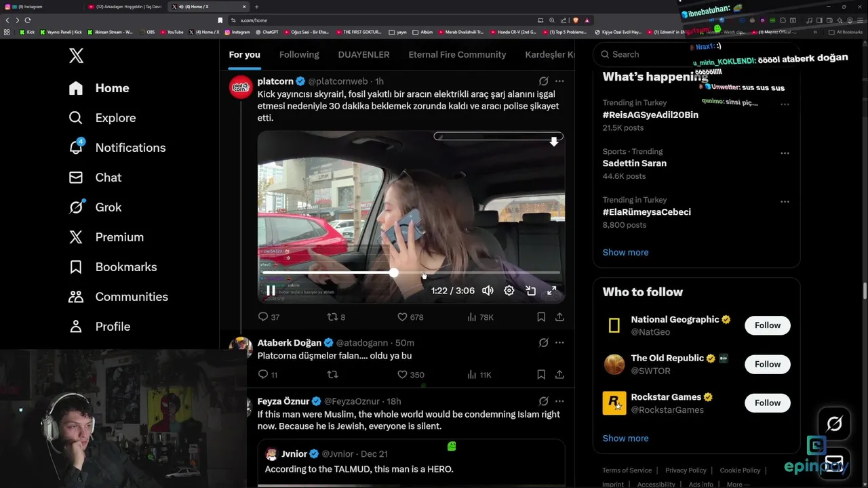This screenshot has width=868, height=488.
Task: Open Communities from the left navigation
Action: 118,297
